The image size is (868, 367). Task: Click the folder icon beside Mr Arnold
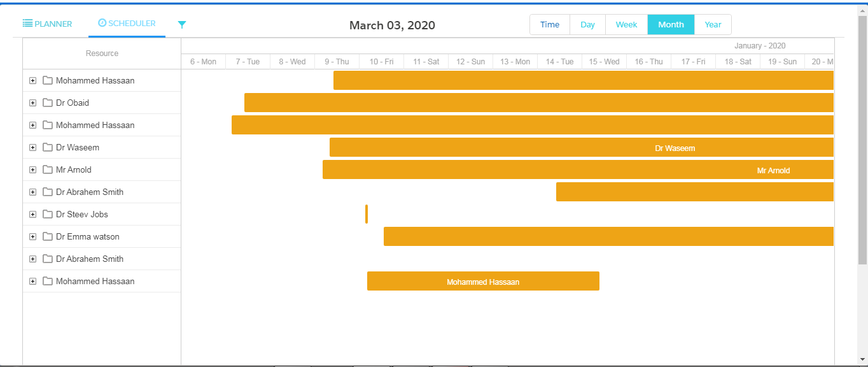click(x=48, y=169)
